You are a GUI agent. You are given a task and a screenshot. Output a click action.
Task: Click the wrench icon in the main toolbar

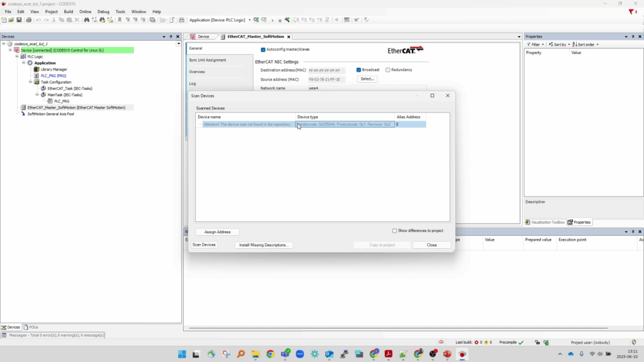point(287,19)
